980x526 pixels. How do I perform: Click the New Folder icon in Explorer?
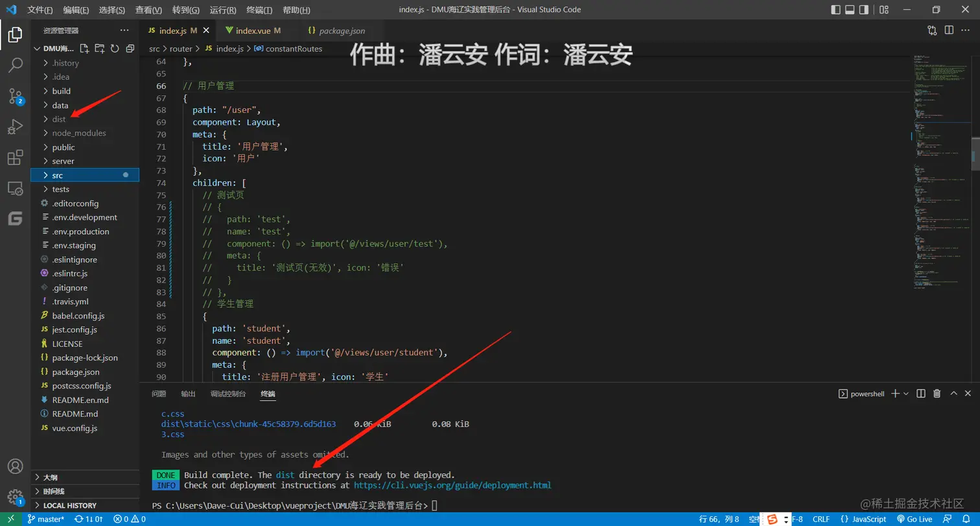[x=99, y=49]
